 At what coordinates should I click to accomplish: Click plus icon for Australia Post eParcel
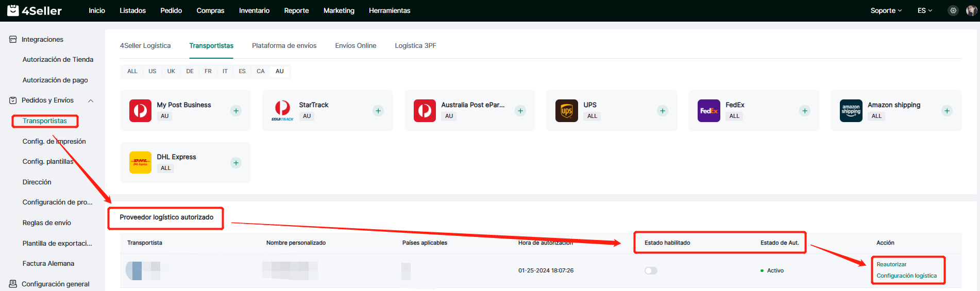point(520,111)
